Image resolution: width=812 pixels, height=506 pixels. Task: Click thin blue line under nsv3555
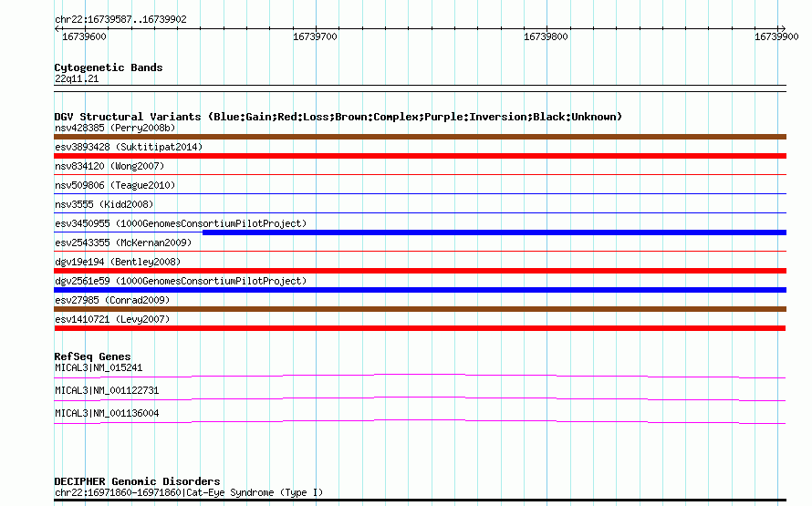tap(420, 213)
